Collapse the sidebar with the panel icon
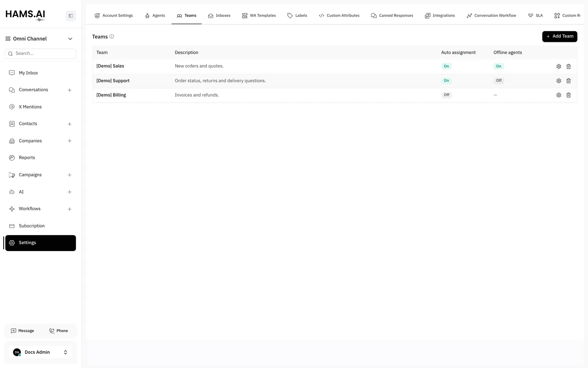The width and height of the screenshot is (588, 368). pyautogui.click(x=71, y=16)
